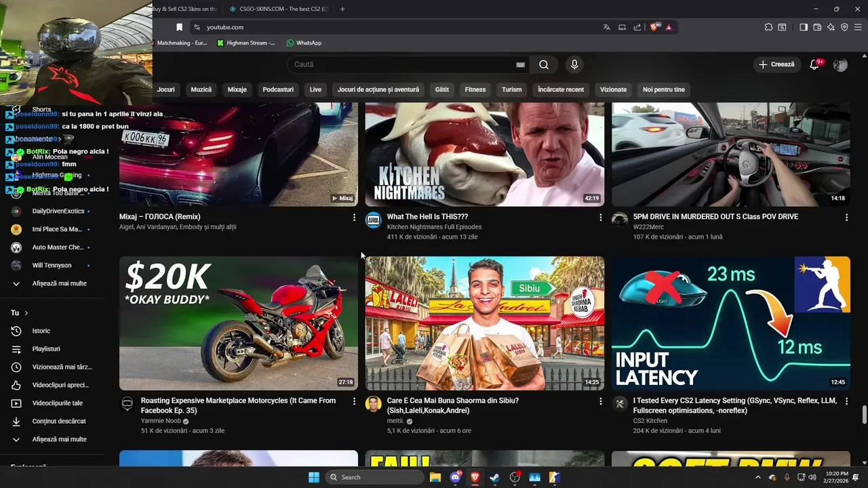Open options for Care E Cea Mai Buna Shaorma
Image resolution: width=868 pixels, height=488 pixels.
pyautogui.click(x=600, y=401)
